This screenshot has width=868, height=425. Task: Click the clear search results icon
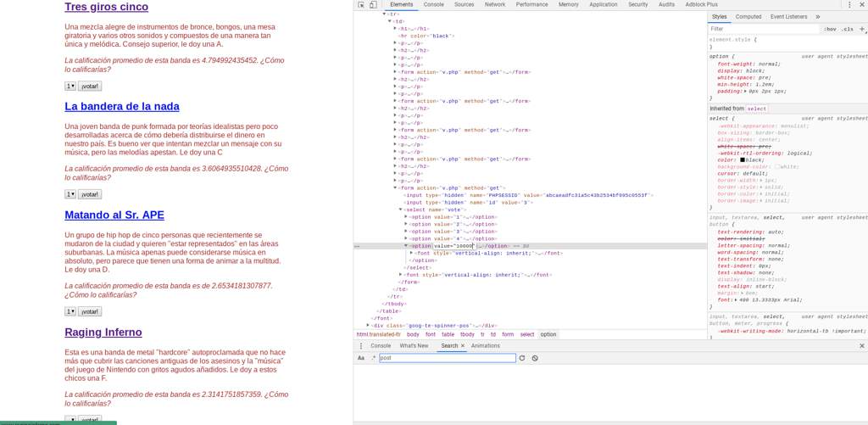coord(535,359)
